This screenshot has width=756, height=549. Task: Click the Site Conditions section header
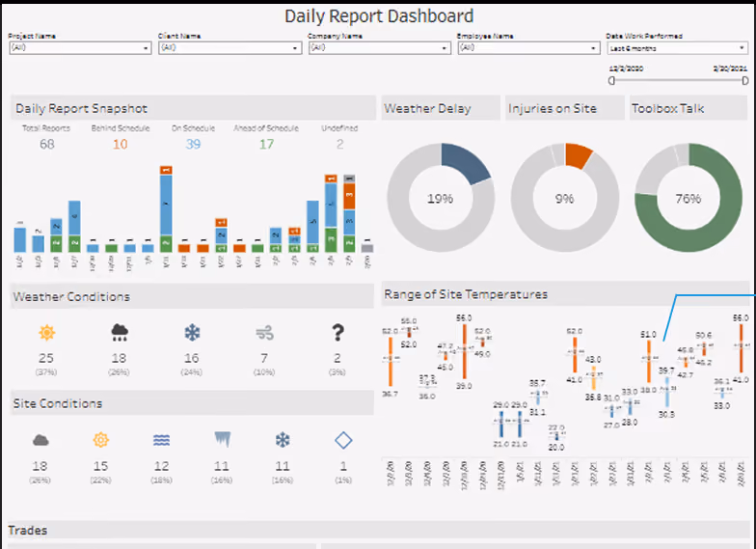point(193,403)
